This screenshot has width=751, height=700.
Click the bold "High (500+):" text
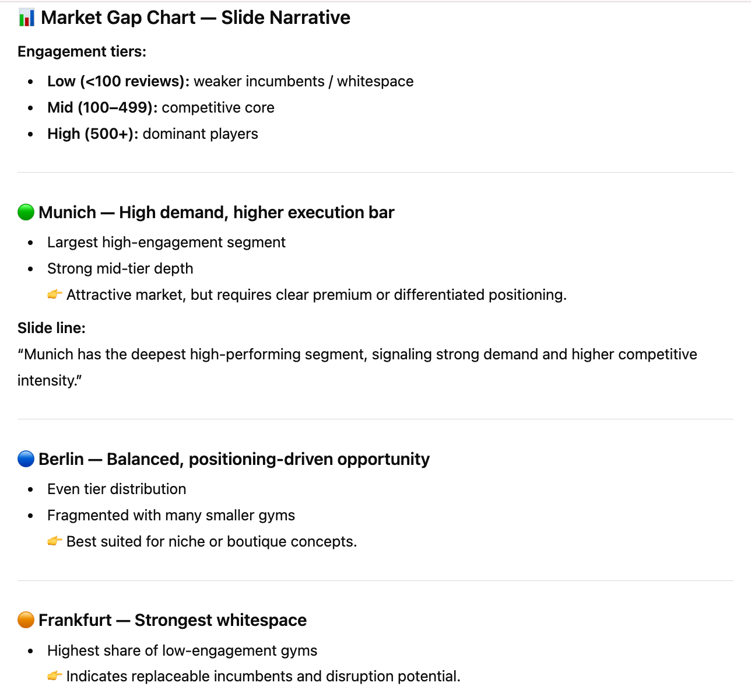tap(93, 134)
